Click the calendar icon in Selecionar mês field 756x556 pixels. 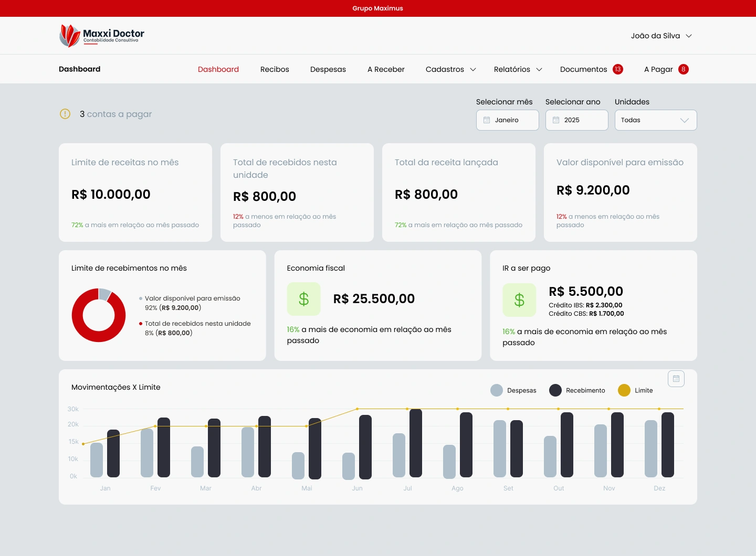click(x=487, y=120)
